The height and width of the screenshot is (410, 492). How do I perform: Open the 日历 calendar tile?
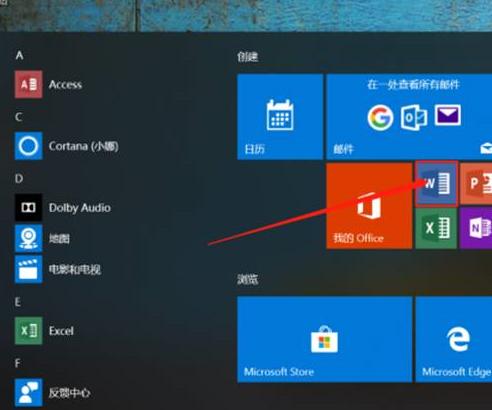280,117
